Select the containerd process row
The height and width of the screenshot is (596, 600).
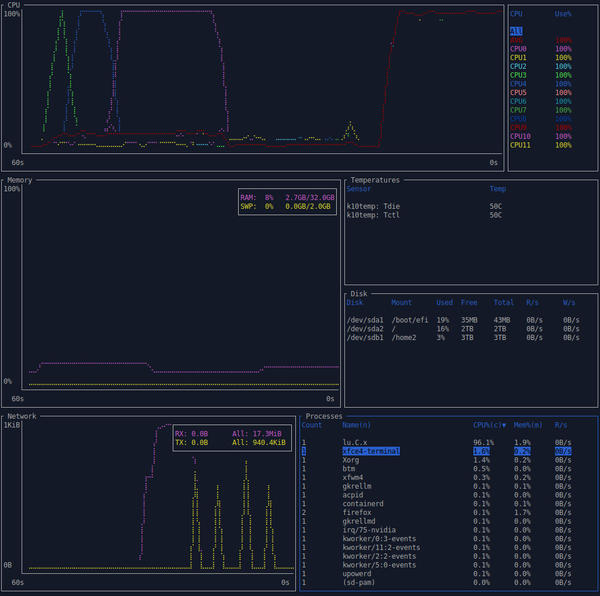436,504
